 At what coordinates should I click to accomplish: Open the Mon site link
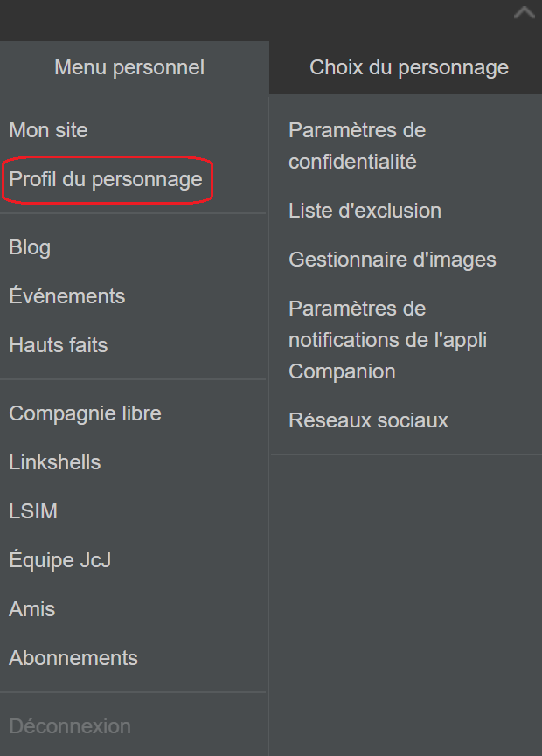(49, 130)
